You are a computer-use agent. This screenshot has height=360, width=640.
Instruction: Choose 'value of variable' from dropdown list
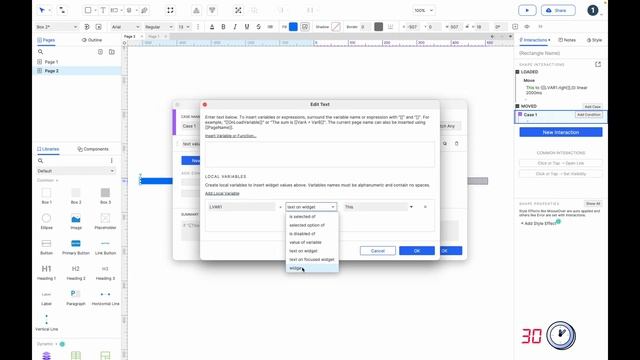pyautogui.click(x=312, y=242)
